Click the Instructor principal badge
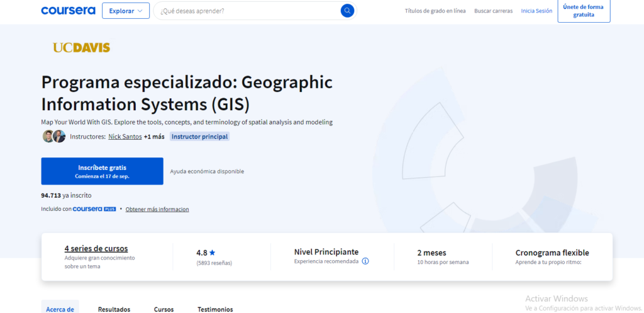This screenshot has height=313, width=644. [199, 137]
